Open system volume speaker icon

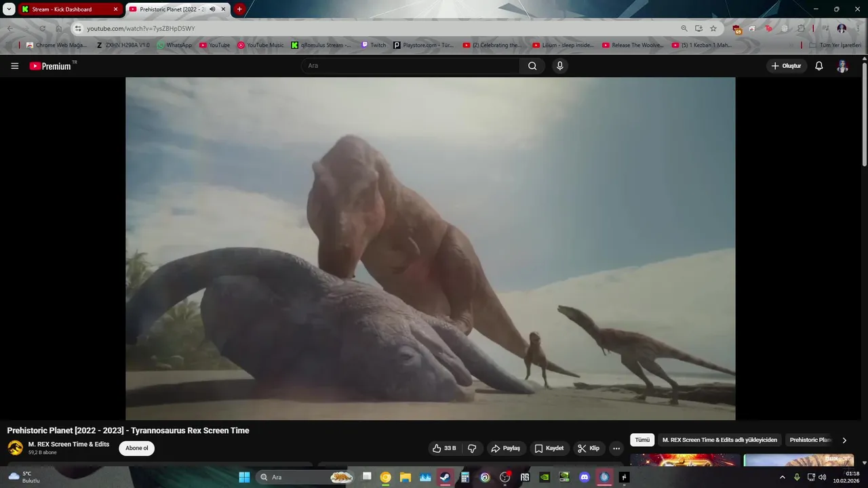(822, 477)
